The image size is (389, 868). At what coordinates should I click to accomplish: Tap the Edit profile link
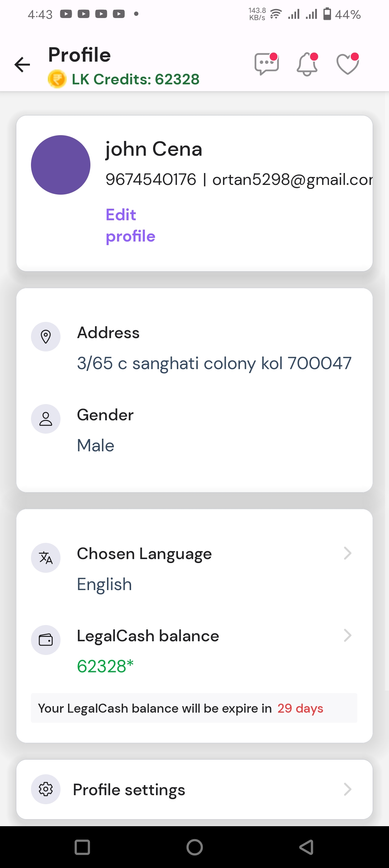pyautogui.click(x=130, y=225)
